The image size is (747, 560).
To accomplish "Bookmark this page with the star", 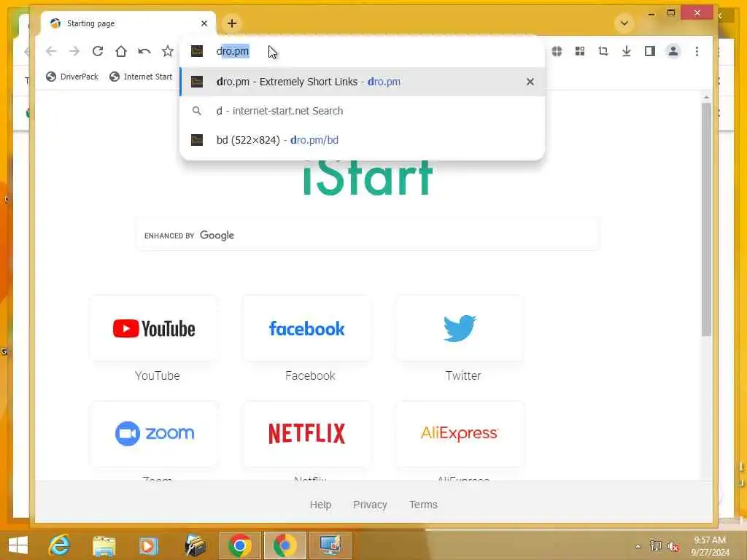I will point(168,51).
